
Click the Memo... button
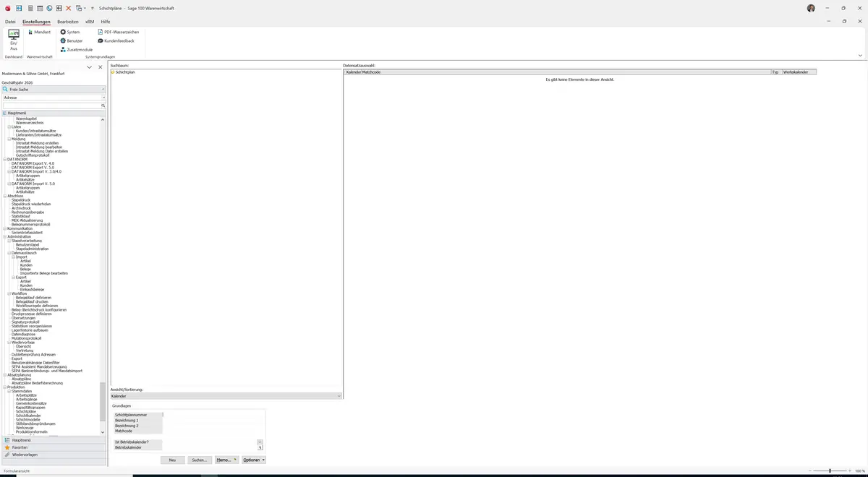(x=226, y=460)
